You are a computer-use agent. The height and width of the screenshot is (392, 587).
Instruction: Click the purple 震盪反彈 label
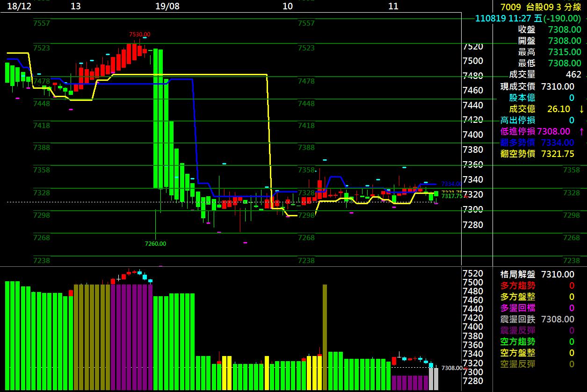[x=518, y=330]
